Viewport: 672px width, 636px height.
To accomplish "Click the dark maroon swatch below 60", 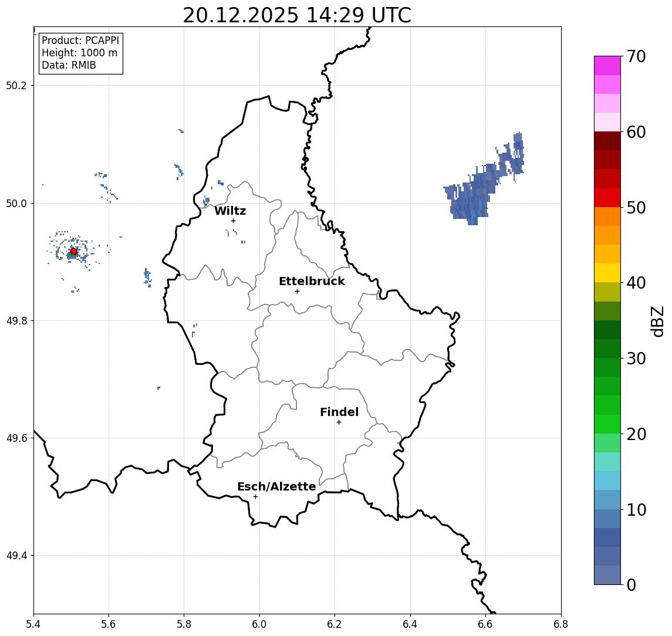I will click(x=607, y=141).
